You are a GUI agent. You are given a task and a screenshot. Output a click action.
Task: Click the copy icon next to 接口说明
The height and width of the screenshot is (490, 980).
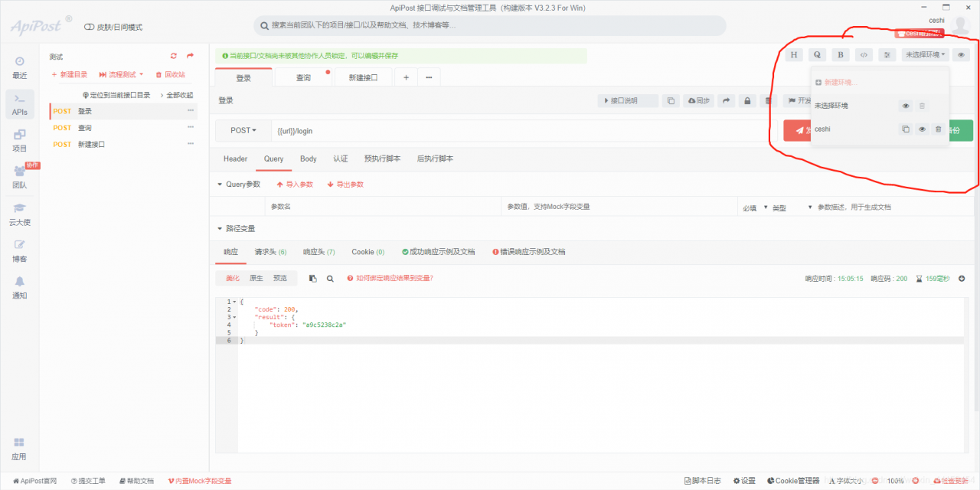[670, 100]
